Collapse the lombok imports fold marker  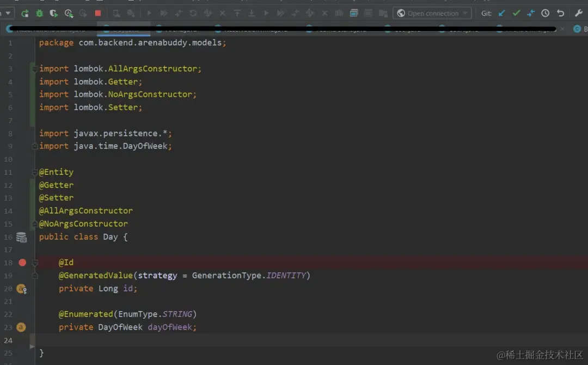pos(34,69)
